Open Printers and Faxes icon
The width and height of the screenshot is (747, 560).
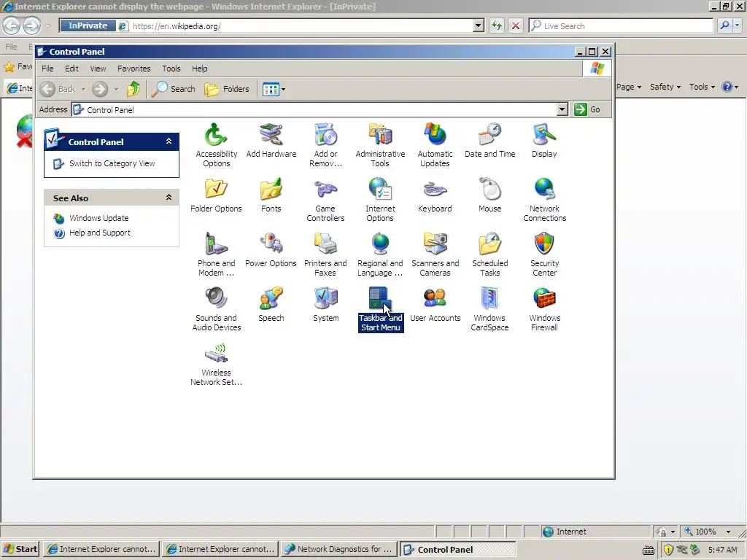click(x=325, y=254)
